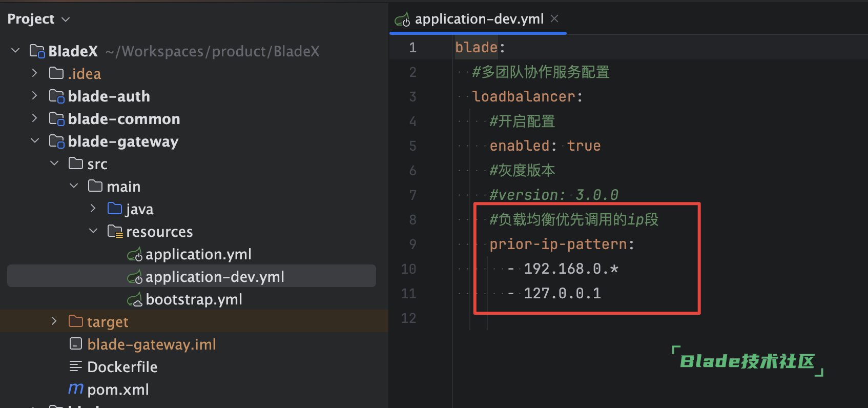868x408 pixels.
Task: Click the blade-gateway.iml file icon
Action: pos(76,344)
